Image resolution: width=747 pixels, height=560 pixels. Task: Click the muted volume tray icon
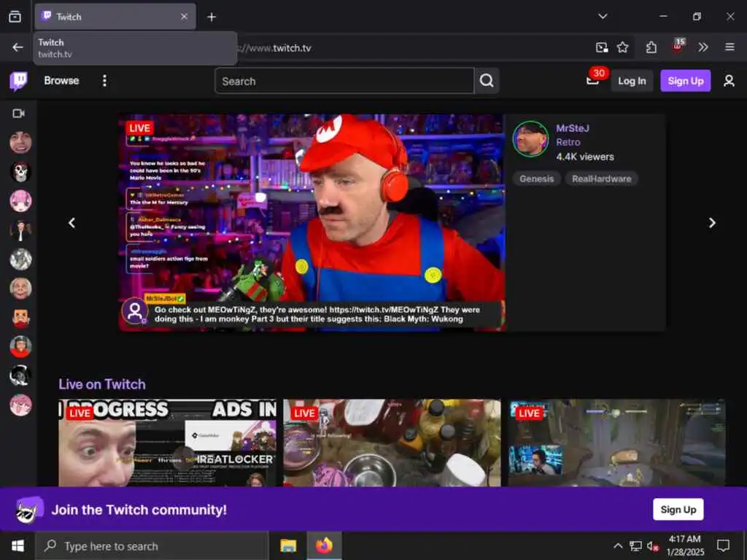coord(652,546)
